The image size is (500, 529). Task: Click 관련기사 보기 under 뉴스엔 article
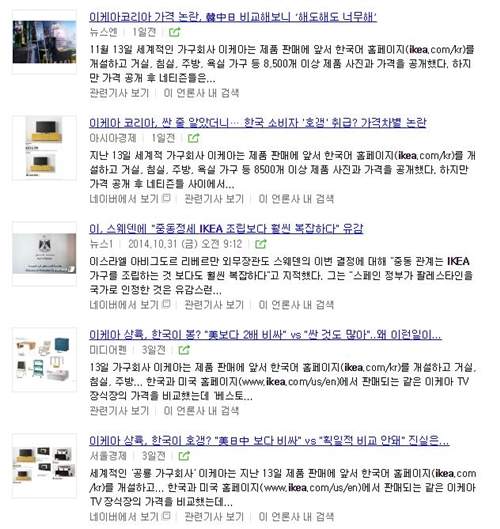click(119, 93)
